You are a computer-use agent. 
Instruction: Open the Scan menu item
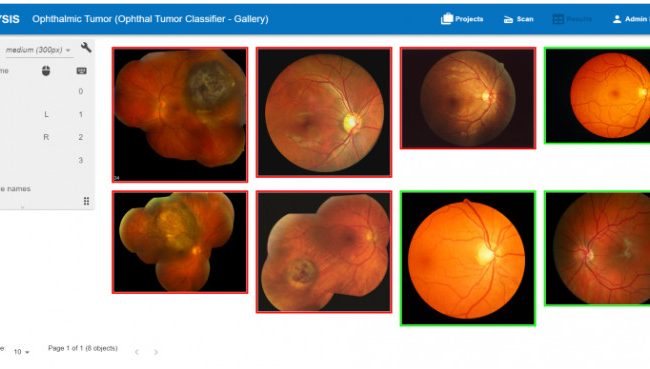(x=518, y=19)
